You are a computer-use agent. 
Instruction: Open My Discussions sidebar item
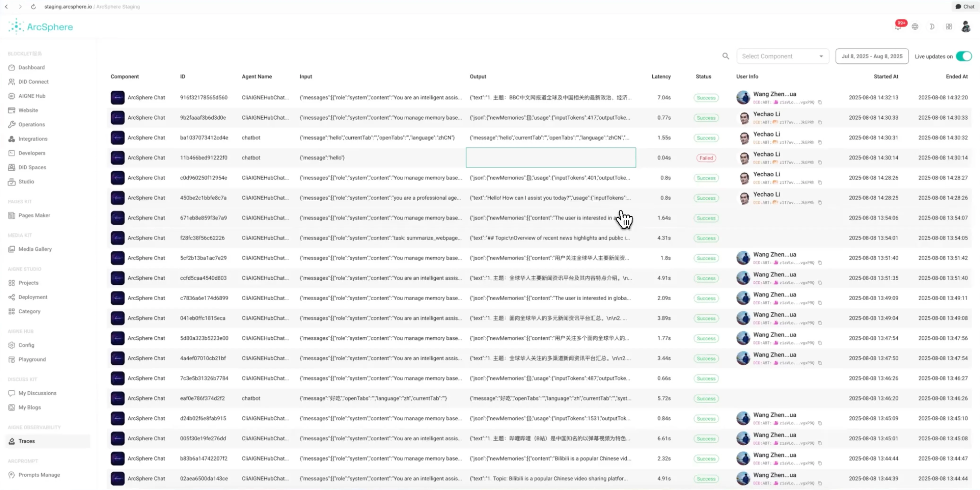37,393
